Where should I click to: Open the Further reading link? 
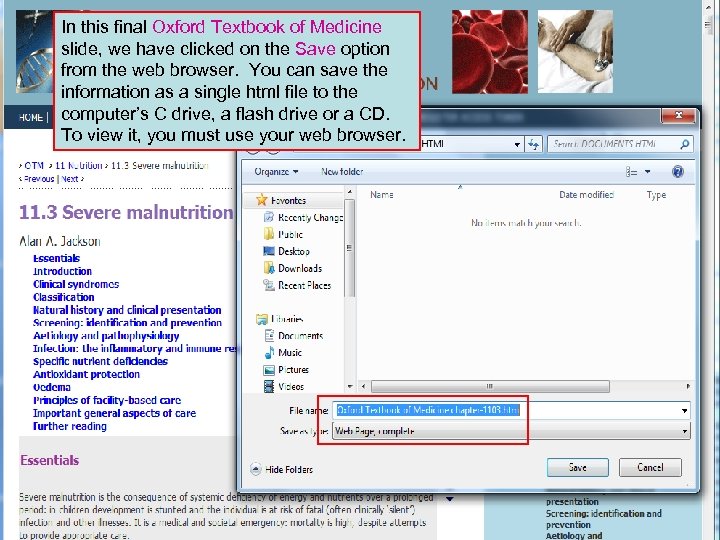coord(70,426)
